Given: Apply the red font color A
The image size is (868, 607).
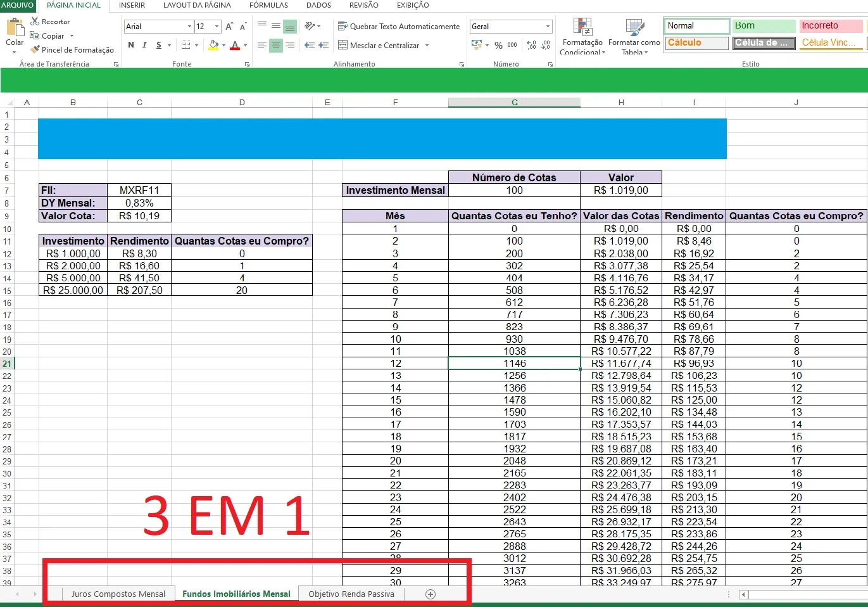Looking at the screenshot, I should pos(235,45).
